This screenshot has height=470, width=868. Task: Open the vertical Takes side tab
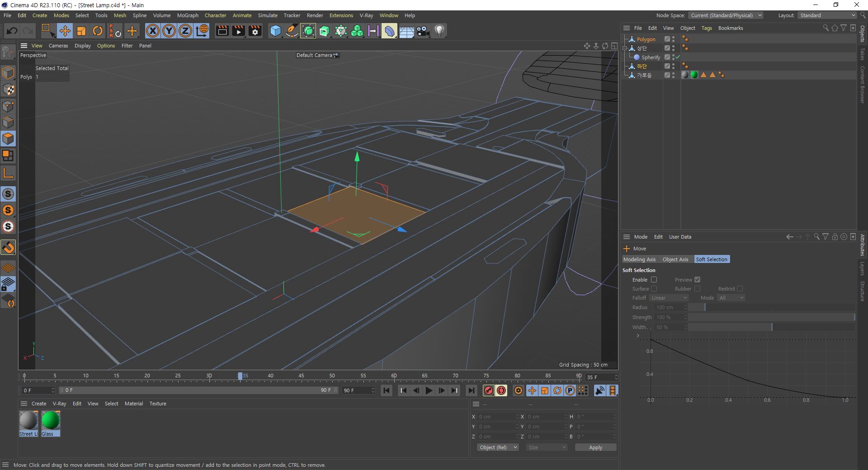863,54
